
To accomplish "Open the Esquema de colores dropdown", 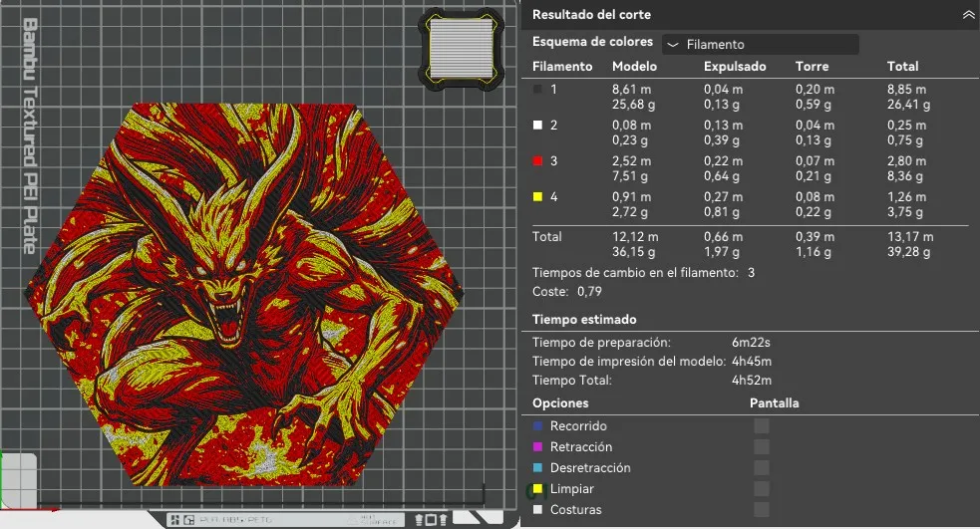I will tap(760, 45).
